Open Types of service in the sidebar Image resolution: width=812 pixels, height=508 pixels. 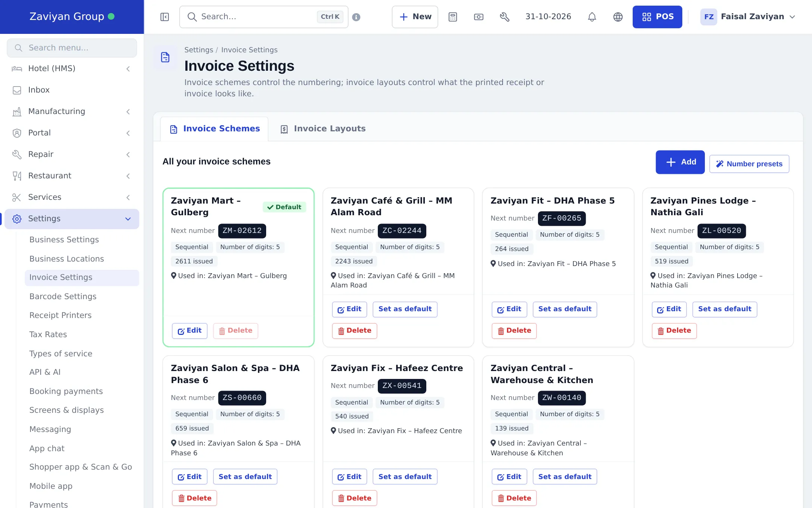[x=61, y=354]
